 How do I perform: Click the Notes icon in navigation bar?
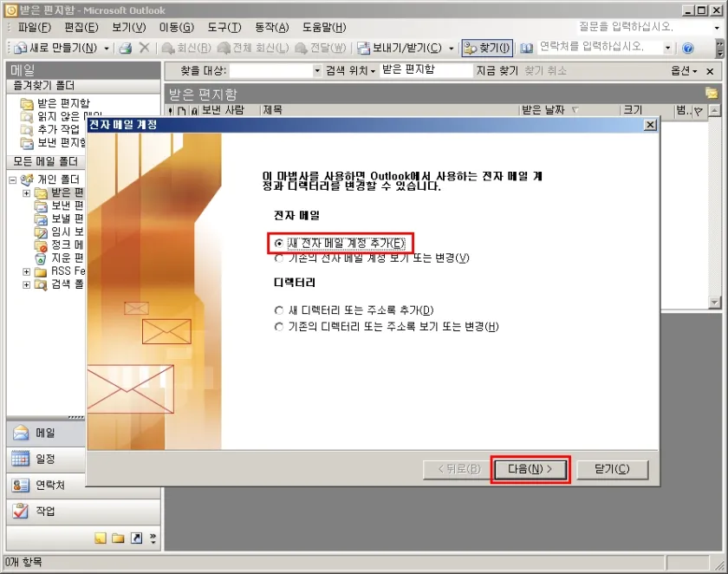click(x=101, y=538)
